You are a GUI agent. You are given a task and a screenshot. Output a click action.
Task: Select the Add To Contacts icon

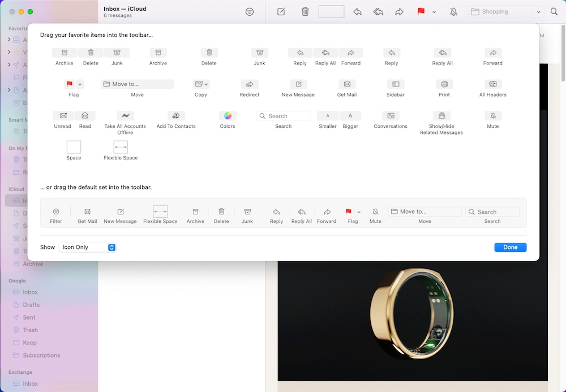(x=176, y=117)
